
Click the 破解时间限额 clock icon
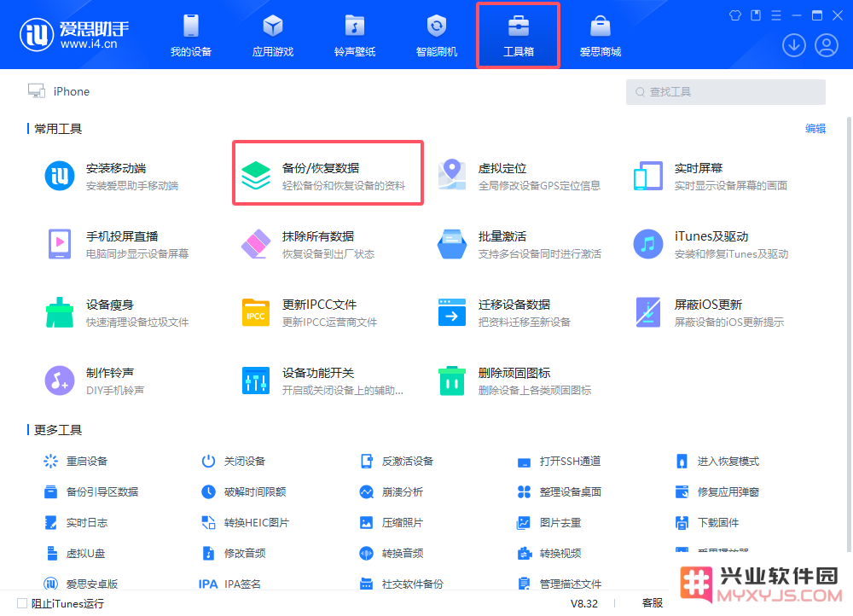[x=208, y=492]
